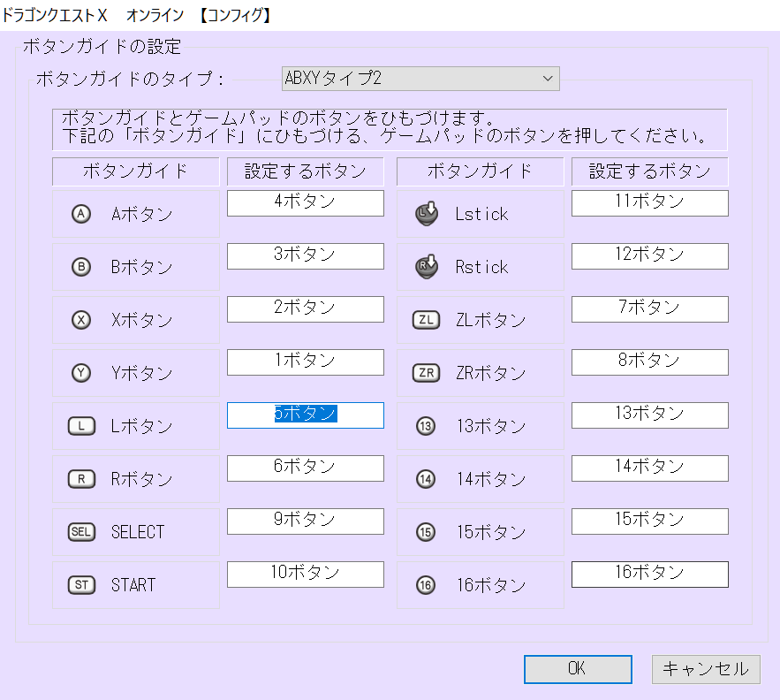Click the Lstick press icon

pos(427,214)
